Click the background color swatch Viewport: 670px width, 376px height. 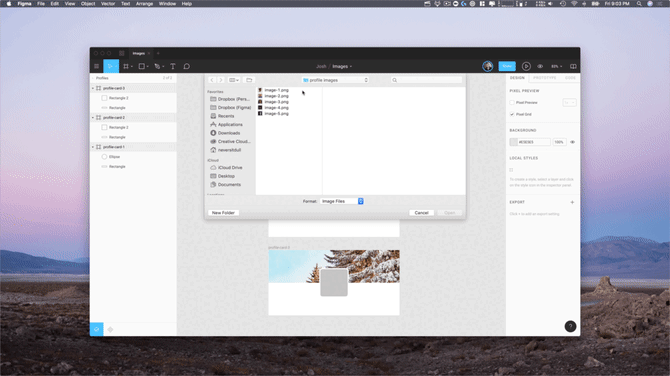[513, 142]
